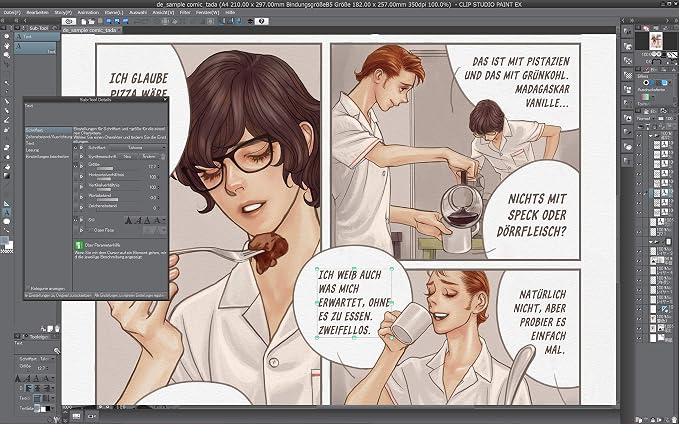Collapse the layer folder in Layers panel

point(650,136)
